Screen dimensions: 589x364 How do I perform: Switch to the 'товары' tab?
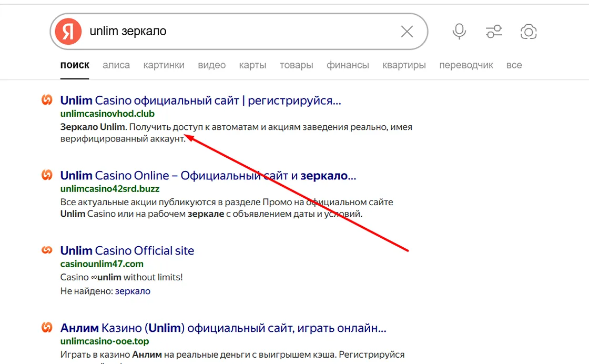pos(297,65)
